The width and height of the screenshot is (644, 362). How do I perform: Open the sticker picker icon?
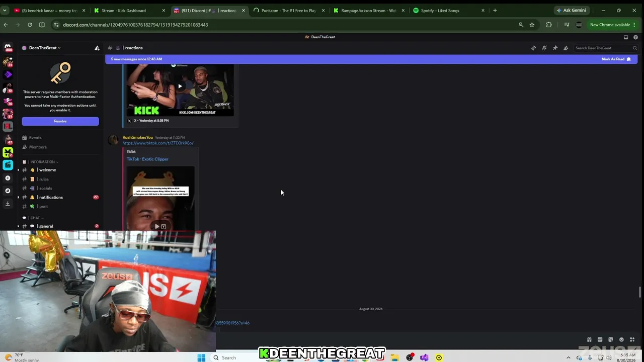[611, 340]
